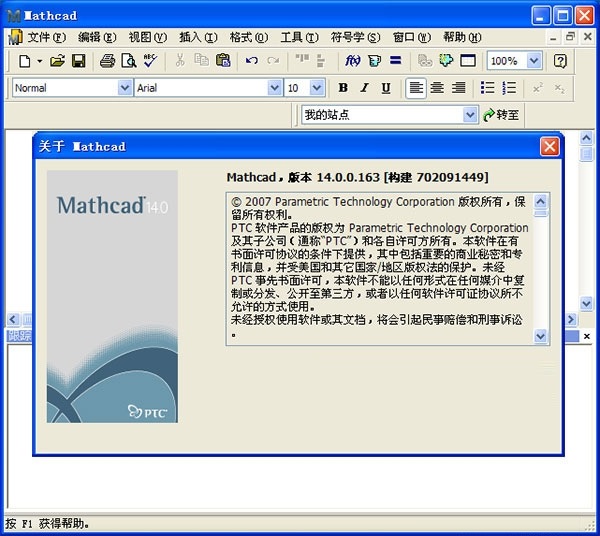Click the Undo arrow icon
This screenshot has height=536, width=600.
pos(251,61)
